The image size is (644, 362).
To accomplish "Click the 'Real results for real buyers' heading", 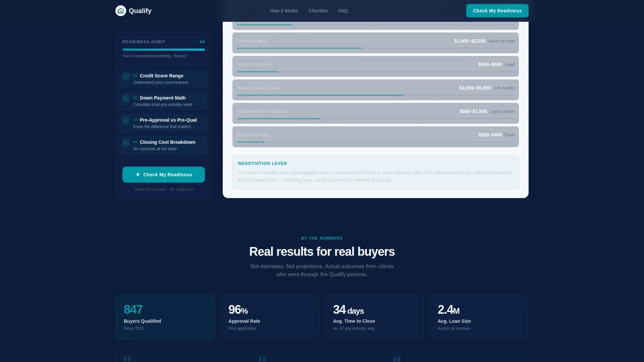I will [x=322, y=252].
